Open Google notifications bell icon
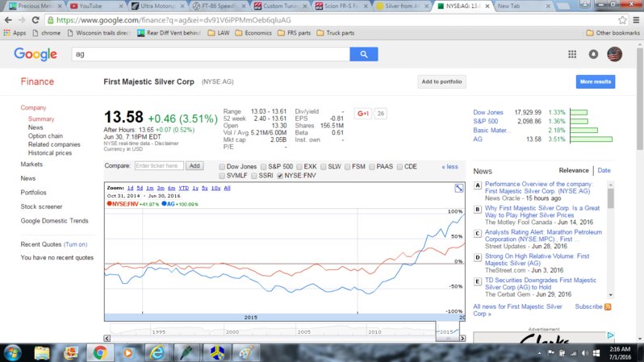The image size is (644, 362). pyautogui.click(x=593, y=54)
